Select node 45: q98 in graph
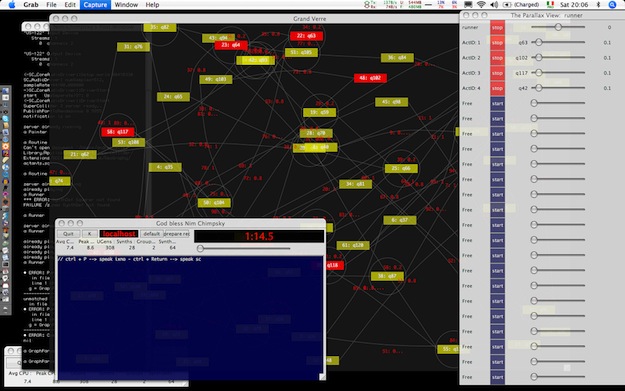 click(x=391, y=102)
